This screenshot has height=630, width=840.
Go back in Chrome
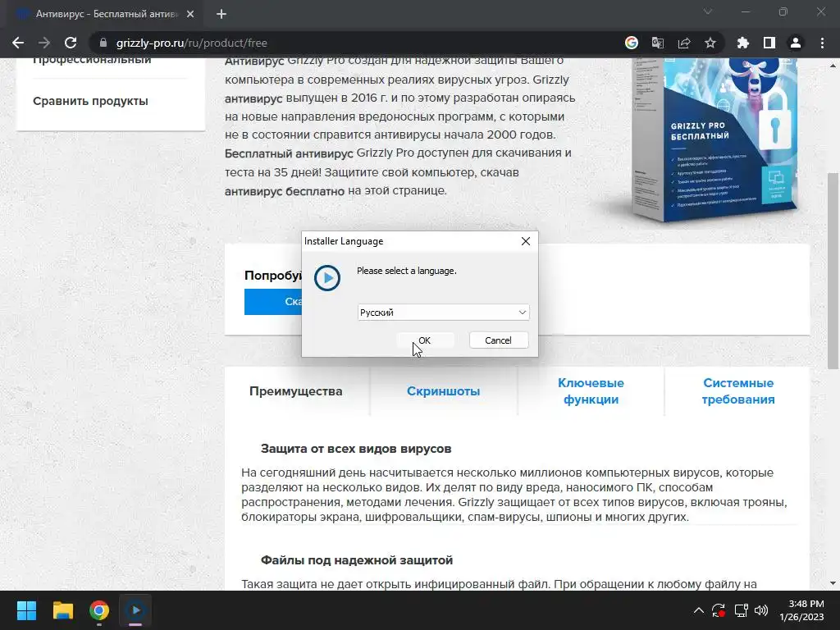(x=18, y=43)
